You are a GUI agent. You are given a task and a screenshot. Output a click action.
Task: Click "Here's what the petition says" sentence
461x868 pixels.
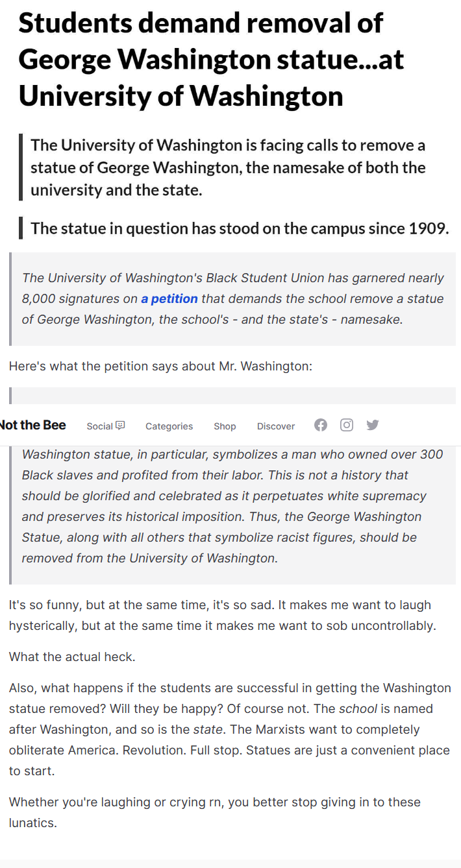click(160, 366)
